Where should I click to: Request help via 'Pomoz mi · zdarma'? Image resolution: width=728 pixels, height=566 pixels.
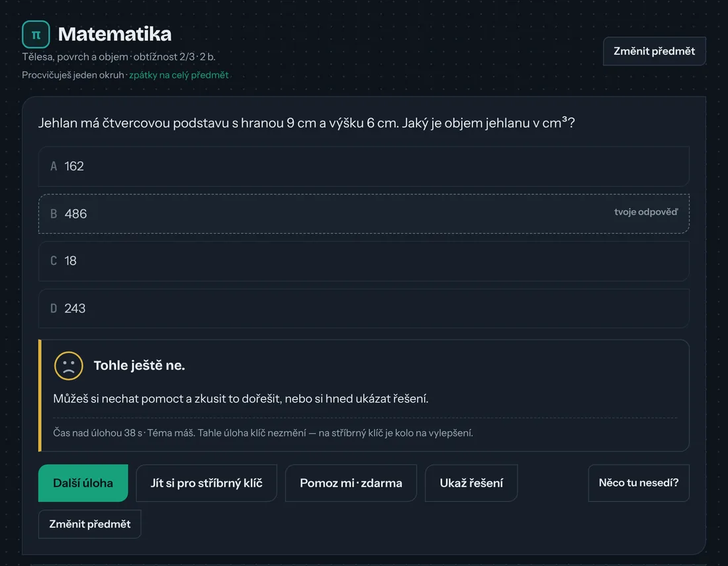(351, 483)
